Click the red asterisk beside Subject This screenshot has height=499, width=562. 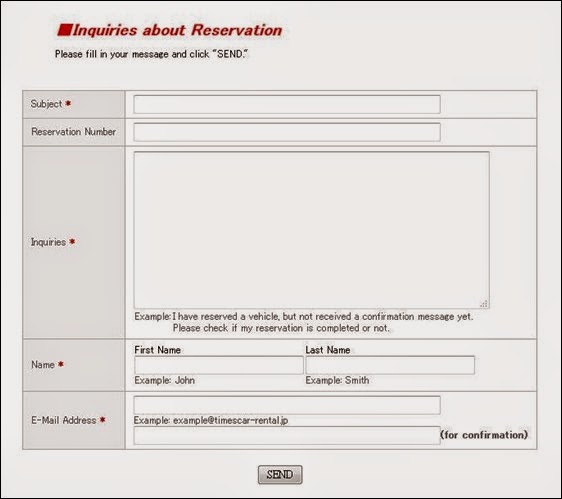(68, 104)
